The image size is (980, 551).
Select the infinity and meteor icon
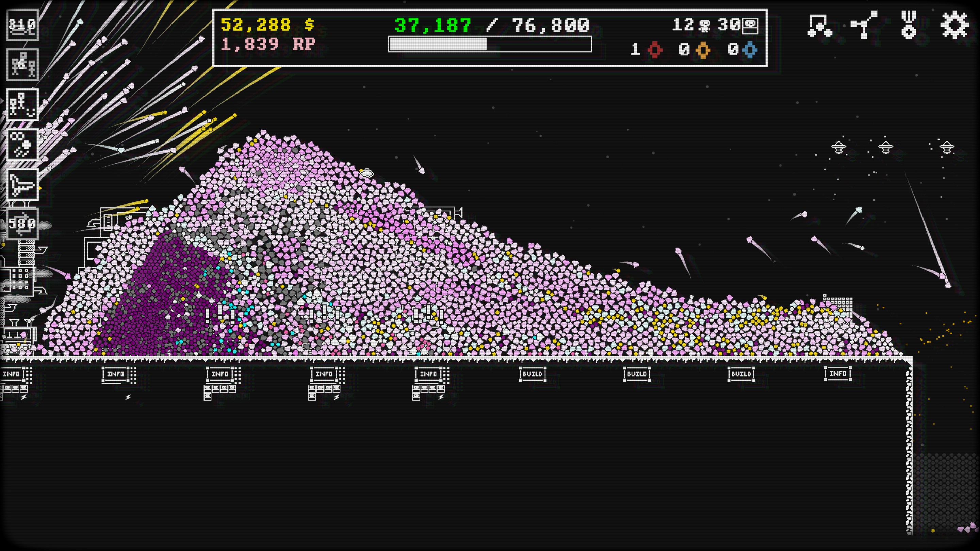click(x=22, y=145)
